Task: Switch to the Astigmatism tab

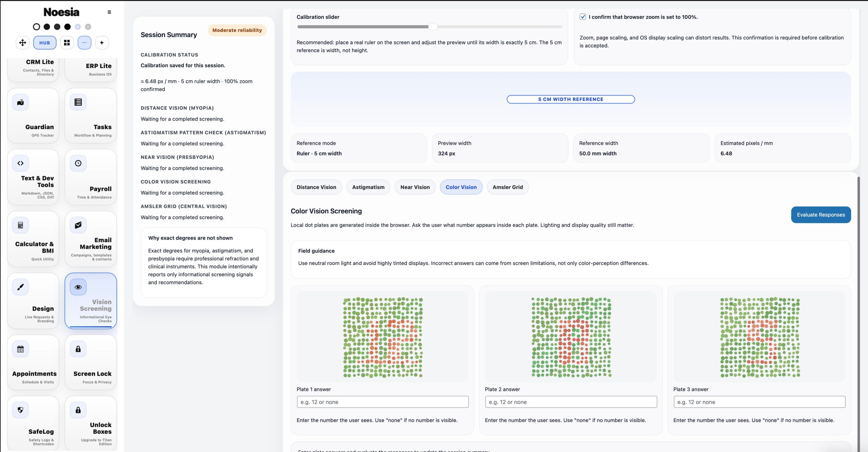Action: click(368, 187)
